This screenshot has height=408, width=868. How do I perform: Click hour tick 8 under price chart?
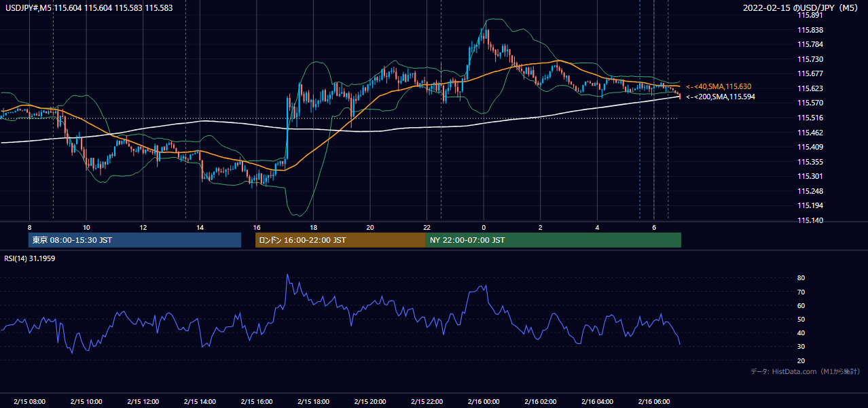(x=29, y=227)
